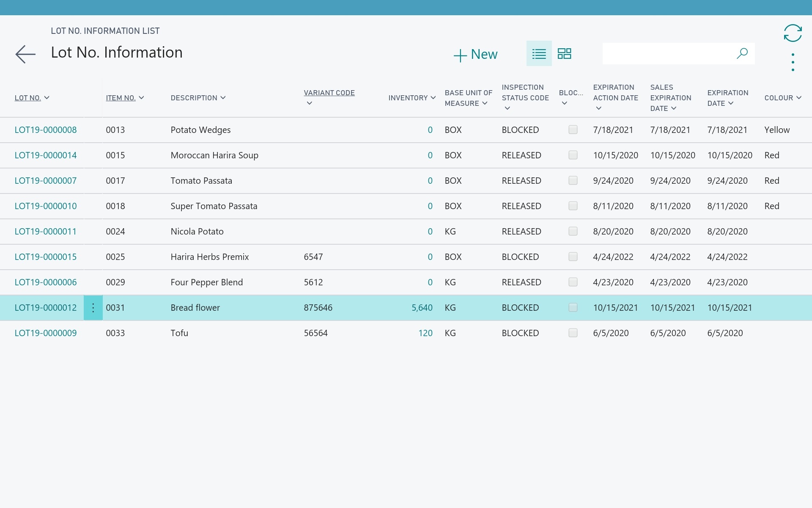Open the page more options menu
The height and width of the screenshot is (508, 812).
793,62
